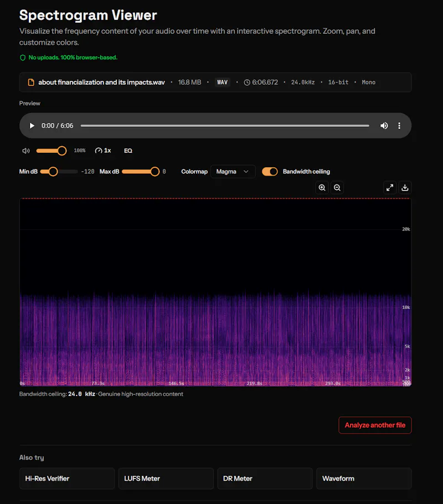Viewport: 443px width, 504px height.
Task: Expand spectrogram to fullscreen
Action: [390, 188]
